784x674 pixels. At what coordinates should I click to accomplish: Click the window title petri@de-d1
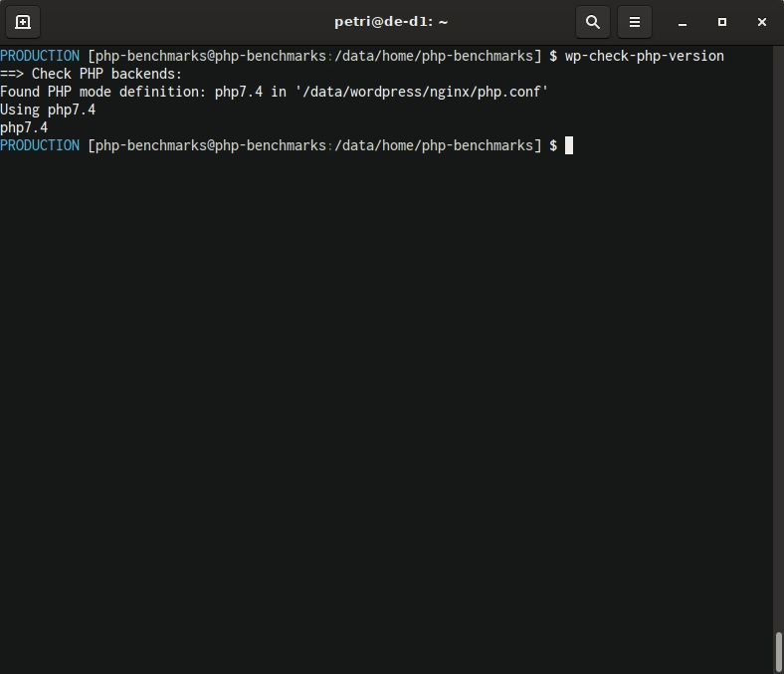(391, 22)
